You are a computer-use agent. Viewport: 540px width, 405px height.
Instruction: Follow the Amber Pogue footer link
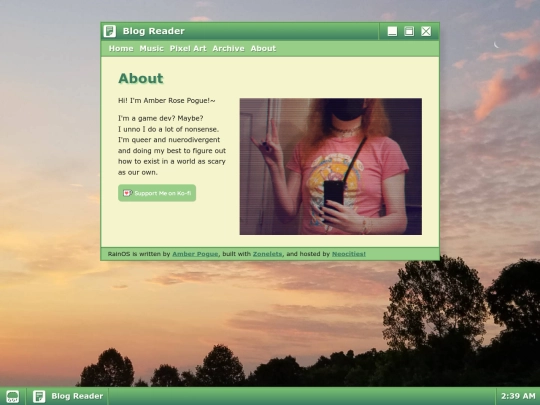point(195,254)
